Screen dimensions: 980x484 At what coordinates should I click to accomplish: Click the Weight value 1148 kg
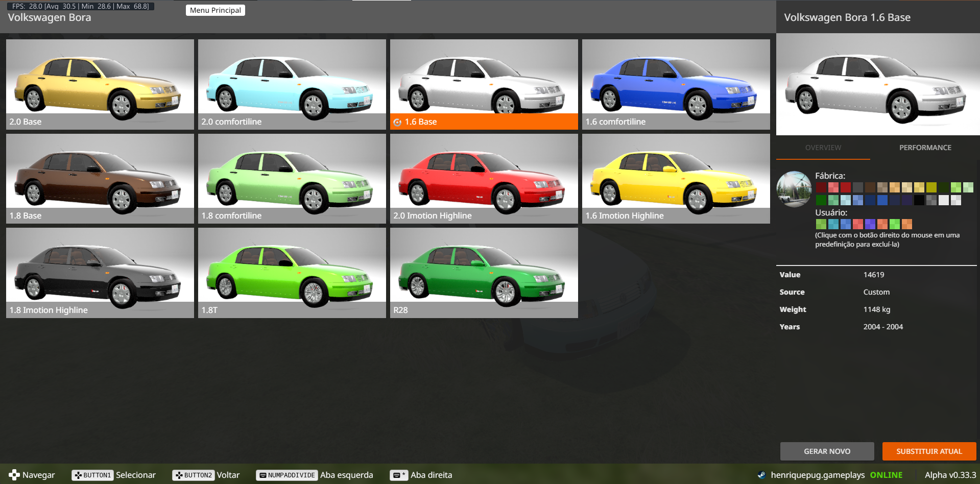click(877, 309)
